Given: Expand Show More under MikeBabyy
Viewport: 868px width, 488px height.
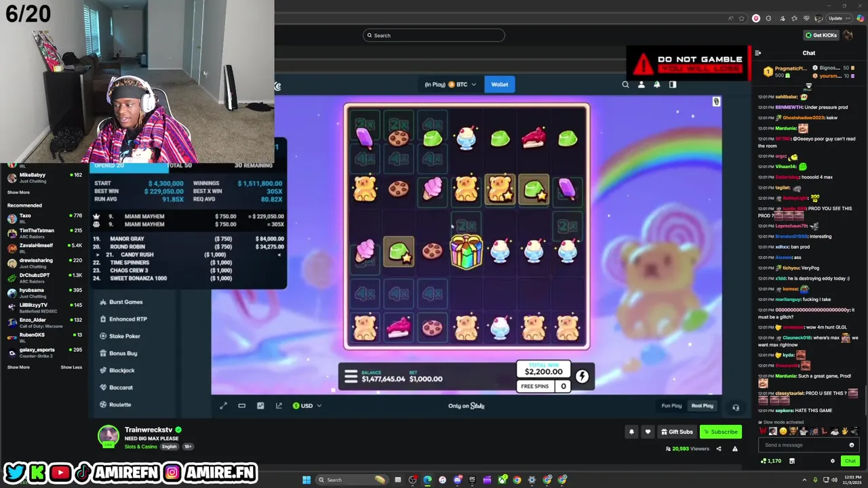Looking at the screenshot, I should pos(18,192).
